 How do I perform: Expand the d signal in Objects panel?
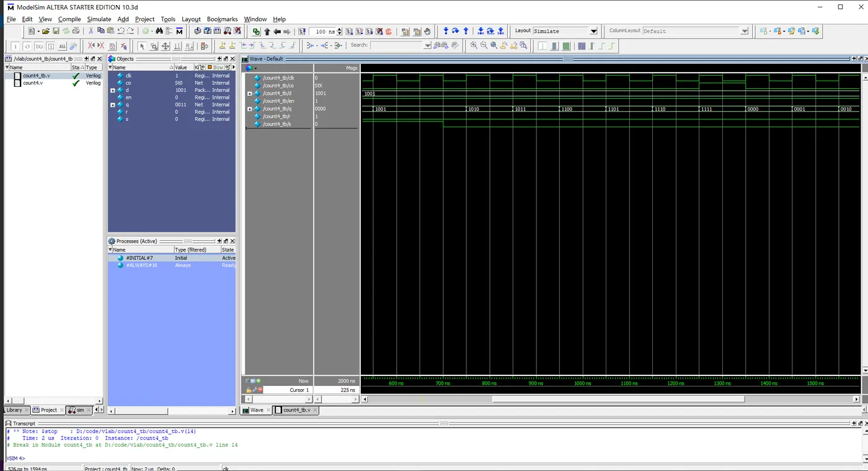coord(113,90)
